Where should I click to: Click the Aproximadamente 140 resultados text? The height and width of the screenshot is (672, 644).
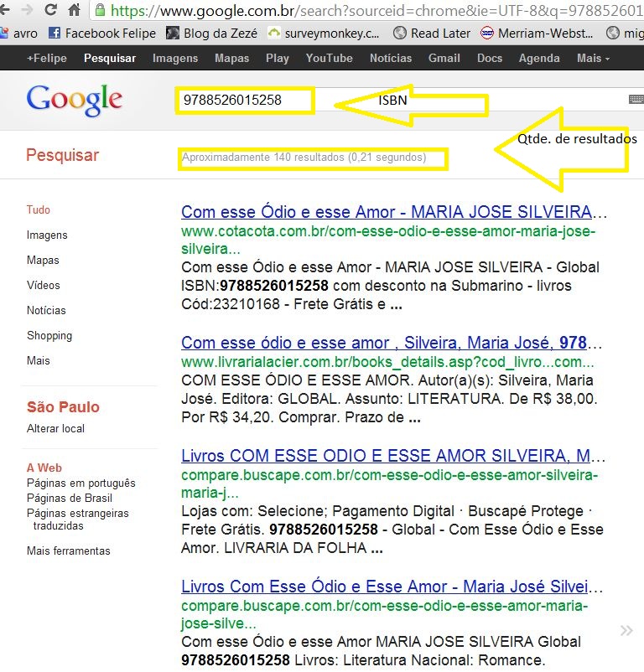304,158
